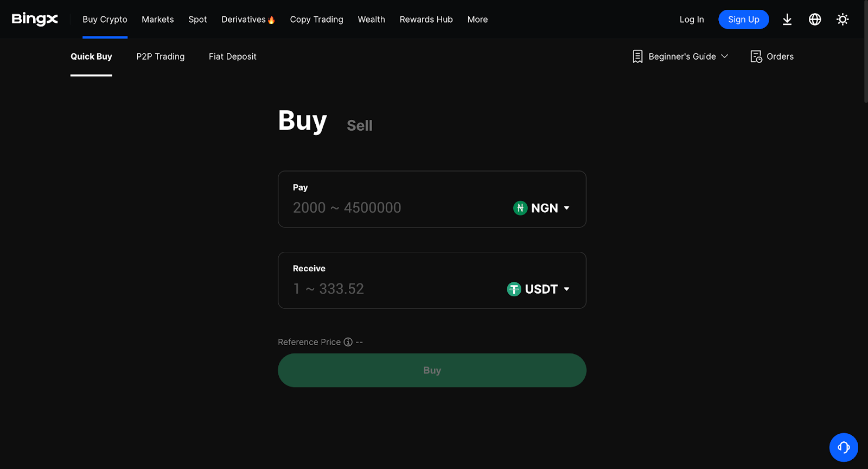Open the Fiat Deposit tab
This screenshot has height=469, width=868.
pos(233,56)
